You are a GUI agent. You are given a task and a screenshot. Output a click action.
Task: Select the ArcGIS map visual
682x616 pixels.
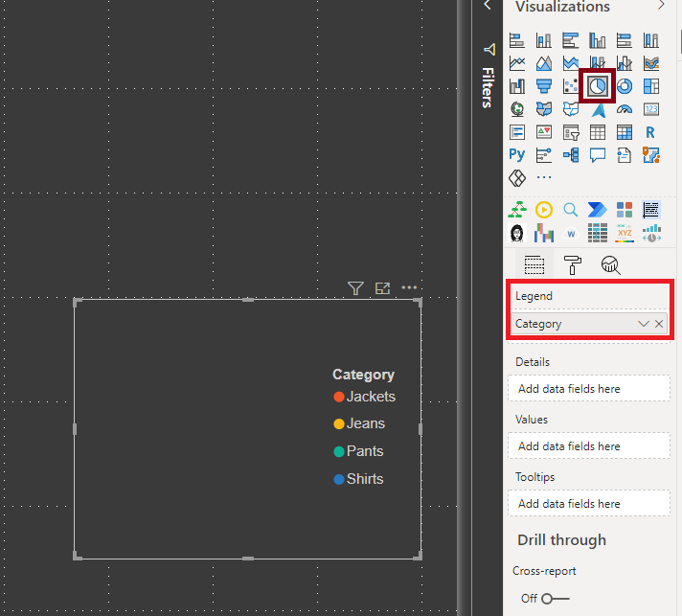point(651,155)
